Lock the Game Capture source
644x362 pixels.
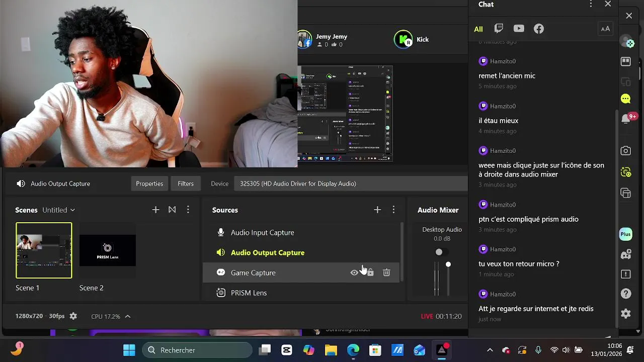(x=371, y=273)
